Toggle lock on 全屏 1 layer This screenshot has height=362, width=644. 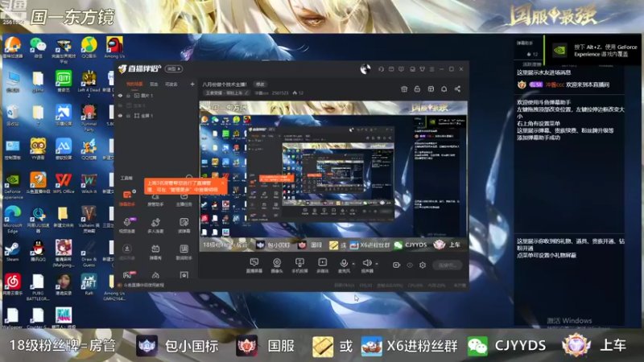click(128, 116)
